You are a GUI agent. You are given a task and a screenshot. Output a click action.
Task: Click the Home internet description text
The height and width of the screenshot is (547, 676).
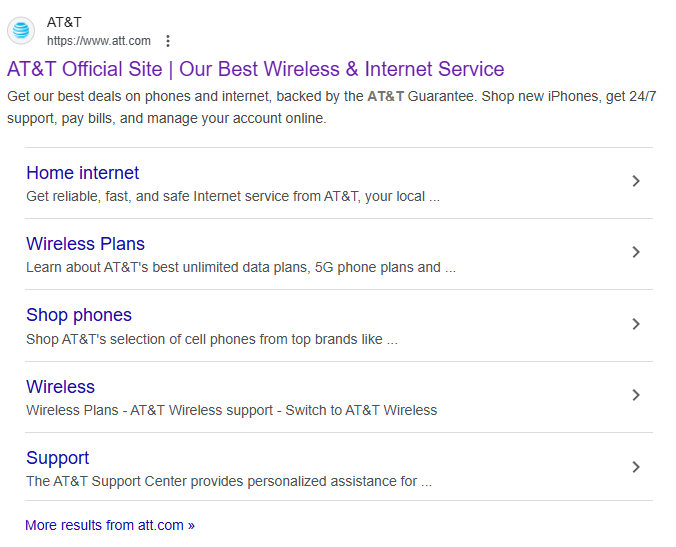pos(232,196)
